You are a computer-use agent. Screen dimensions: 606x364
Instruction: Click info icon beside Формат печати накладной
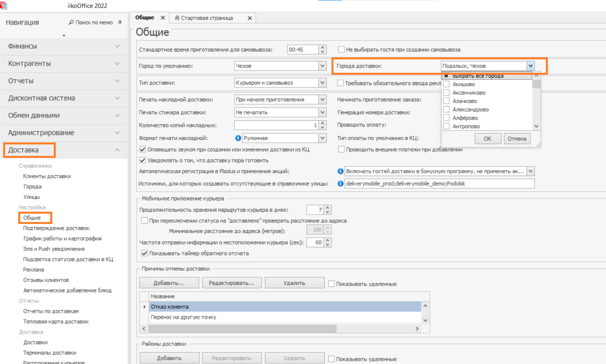pos(238,138)
